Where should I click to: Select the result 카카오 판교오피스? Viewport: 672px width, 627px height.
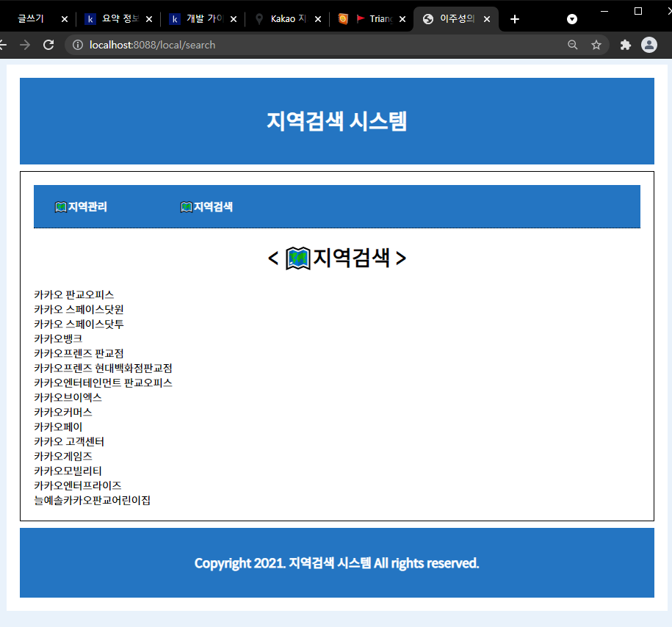[73, 295]
